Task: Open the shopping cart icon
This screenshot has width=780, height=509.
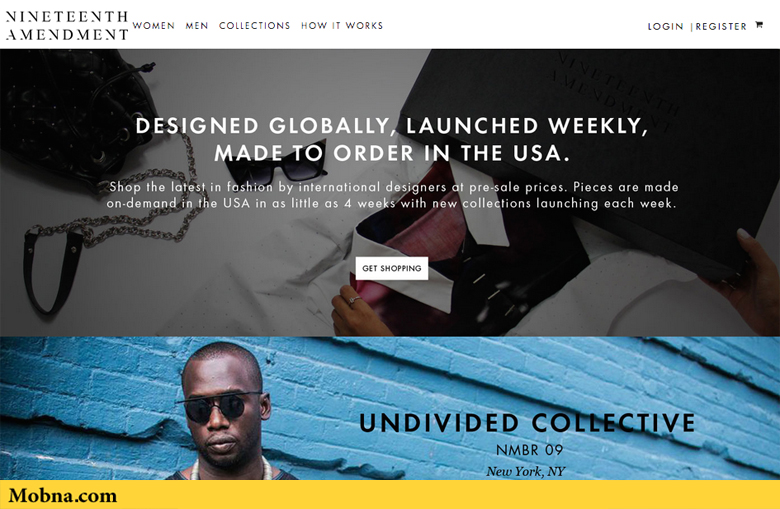Action: pyautogui.click(x=759, y=25)
